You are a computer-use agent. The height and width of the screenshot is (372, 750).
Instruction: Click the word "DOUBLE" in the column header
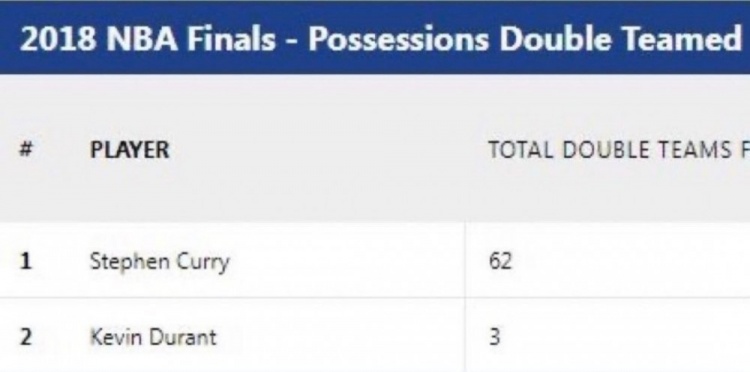(x=604, y=150)
